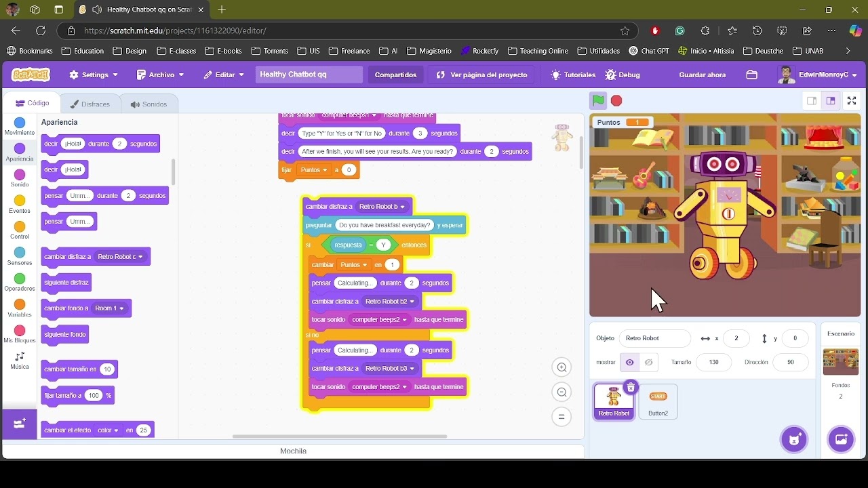This screenshot has width=868, height=488.
Task: Select the Sonido block category
Action: [20, 179]
